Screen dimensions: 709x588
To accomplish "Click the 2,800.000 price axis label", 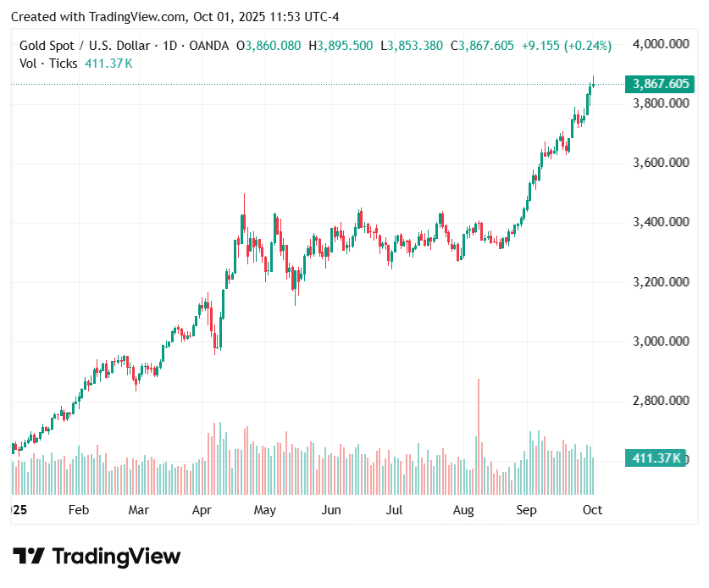I will (x=659, y=401).
